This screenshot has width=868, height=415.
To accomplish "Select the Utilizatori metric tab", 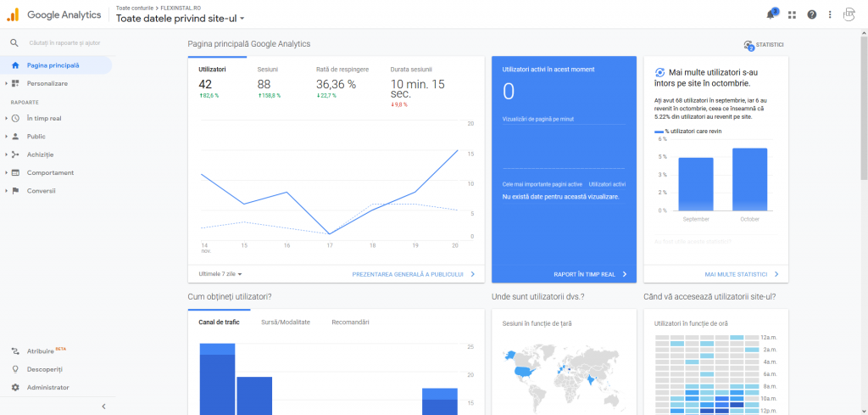I will (218, 82).
